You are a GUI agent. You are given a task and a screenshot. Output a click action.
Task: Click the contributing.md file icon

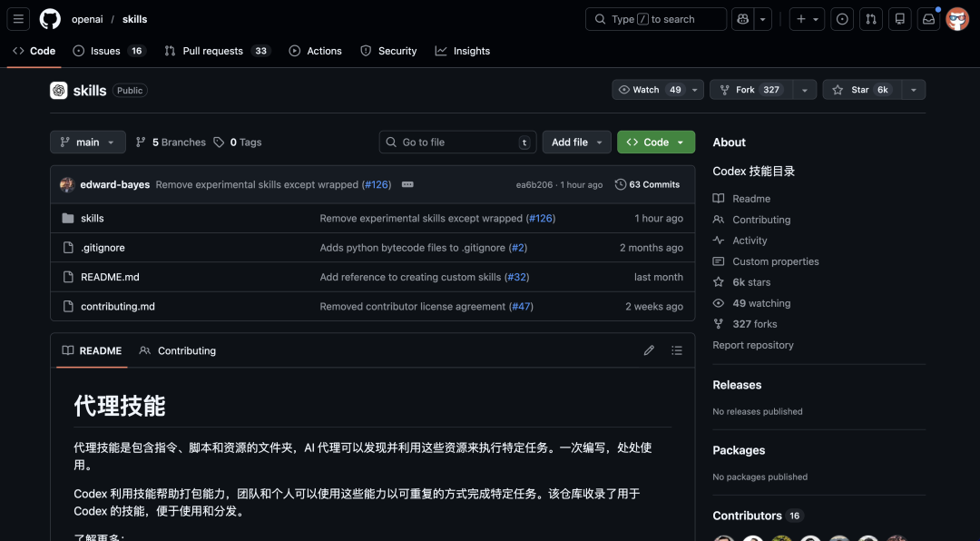pyautogui.click(x=68, y=307)
